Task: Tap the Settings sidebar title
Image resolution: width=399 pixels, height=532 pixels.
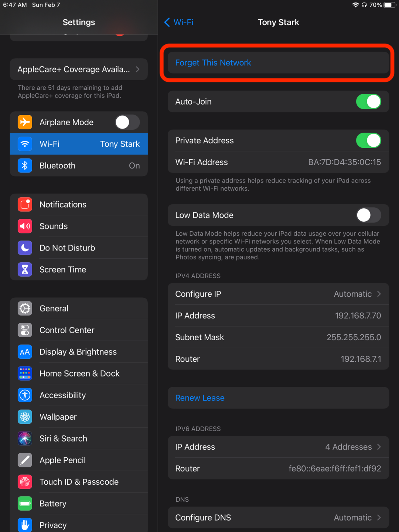Action: 79,22
